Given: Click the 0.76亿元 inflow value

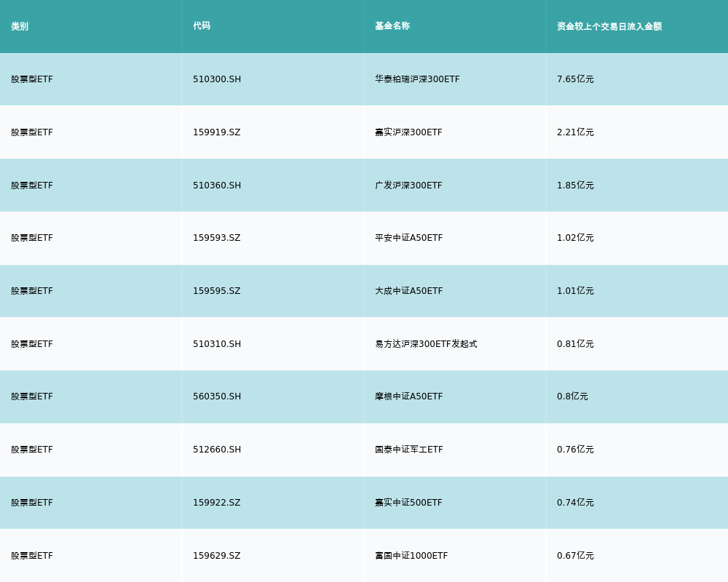Looking at the screenshot, I should 575,450.
